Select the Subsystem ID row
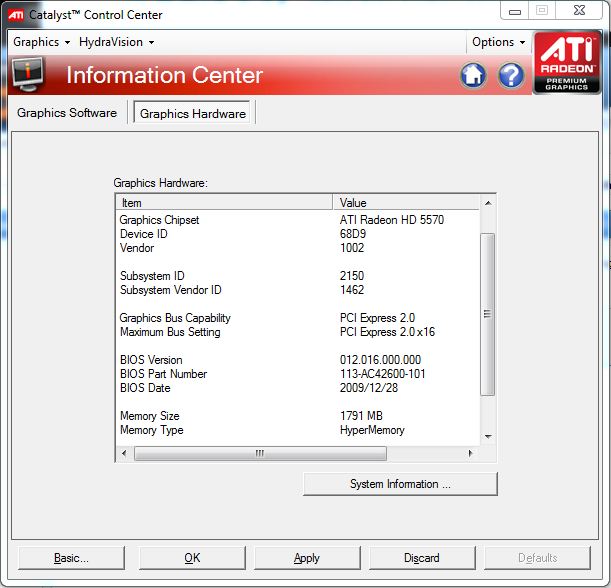This screenshot has width=611, height=588. (x=298, y=276)
